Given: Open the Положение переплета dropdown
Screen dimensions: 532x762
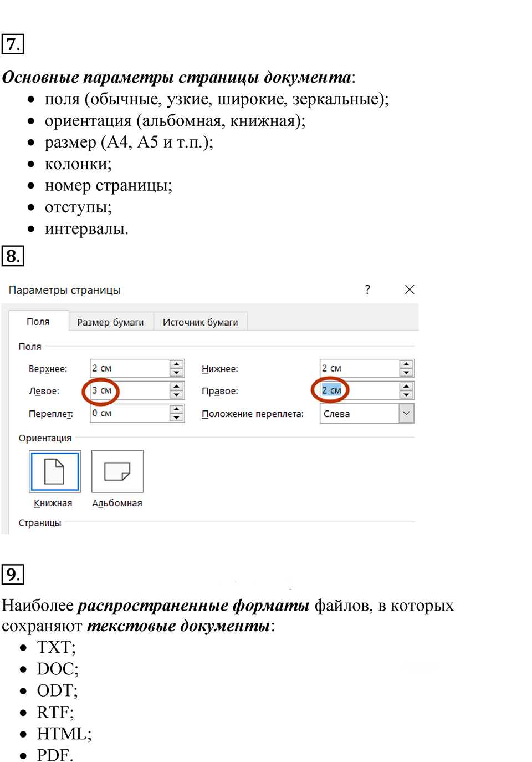Looking at the screenshot, I should pyautogui.click(x=406, y=414).
